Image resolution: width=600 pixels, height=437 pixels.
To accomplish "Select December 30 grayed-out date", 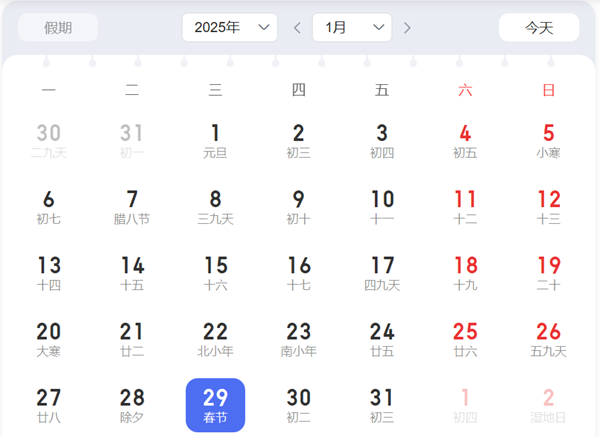I will click(49, 141).
